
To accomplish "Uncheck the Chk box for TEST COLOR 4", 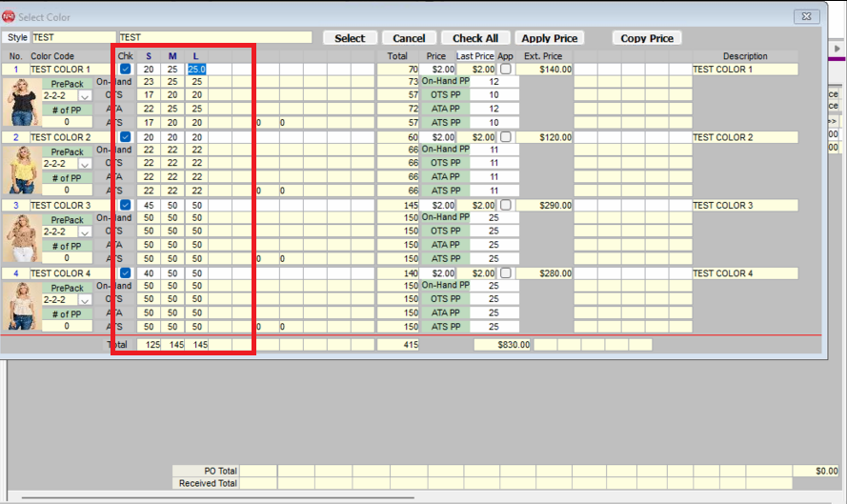I will [x=126, y=272].
